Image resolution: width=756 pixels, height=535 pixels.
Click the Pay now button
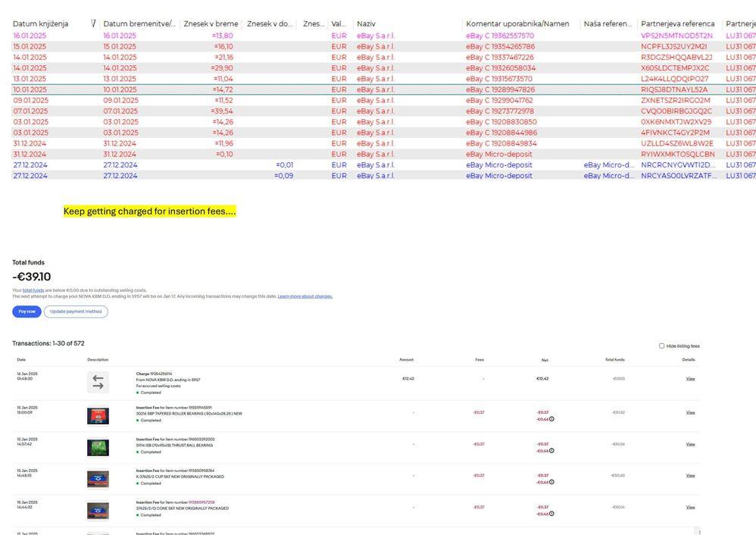pyautogui.click(x=27, y=311)
